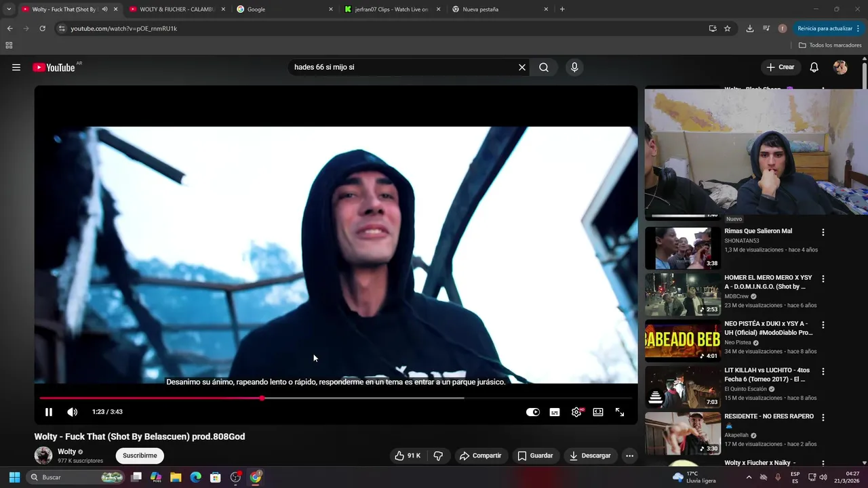Start voice search with the microphone
Viewport: 868px width, 488px height.
pos(574,67)
